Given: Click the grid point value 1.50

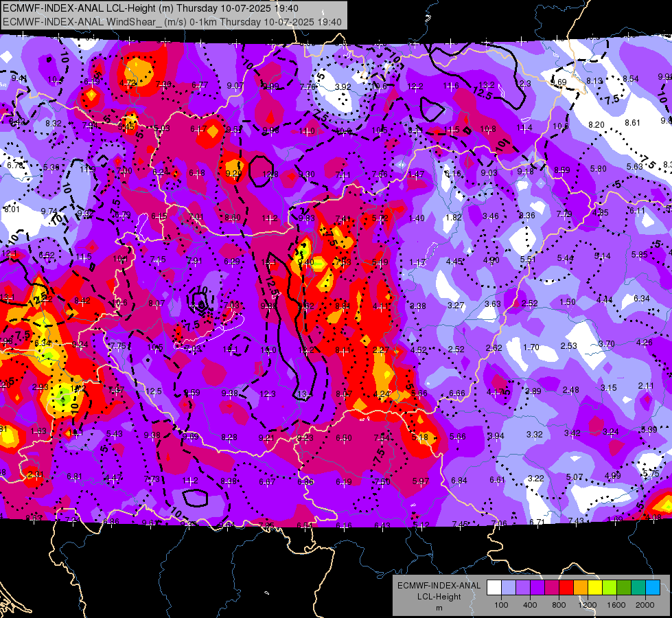Looking at the screenshot, I should click(x=568, y=302).
